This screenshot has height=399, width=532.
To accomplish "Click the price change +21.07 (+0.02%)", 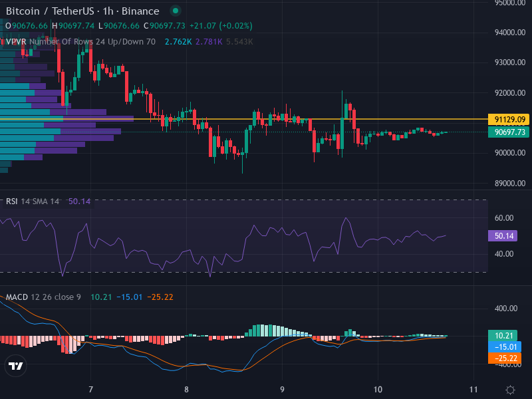I will 221,25.
